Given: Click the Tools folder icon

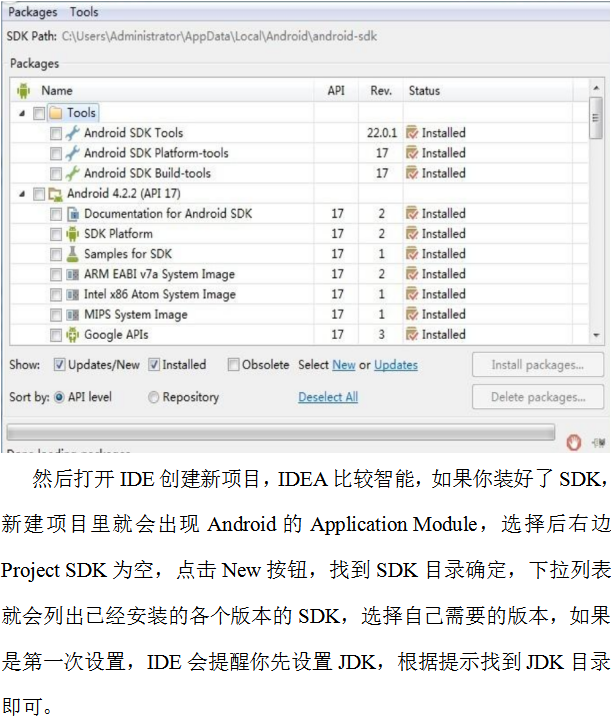Looking at the screenshot, I should (55, 113).
